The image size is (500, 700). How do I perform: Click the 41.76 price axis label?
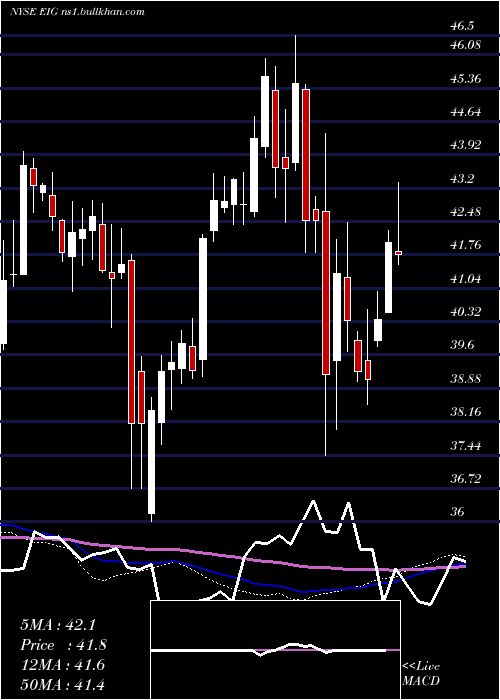465,245
